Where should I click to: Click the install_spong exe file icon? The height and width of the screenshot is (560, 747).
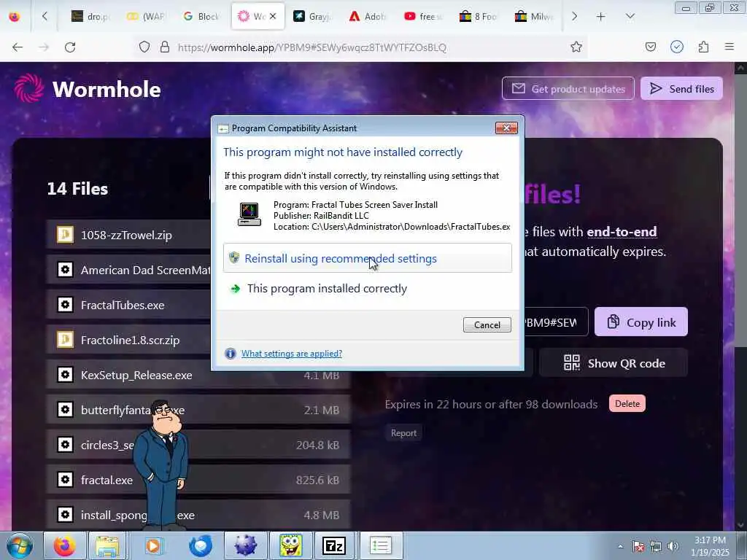[65, 515]
